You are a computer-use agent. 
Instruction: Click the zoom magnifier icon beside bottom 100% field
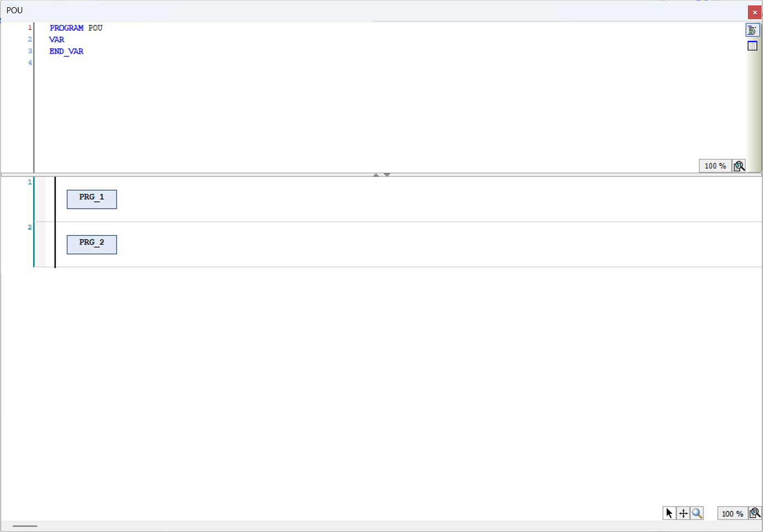click(x=755, y=513)
